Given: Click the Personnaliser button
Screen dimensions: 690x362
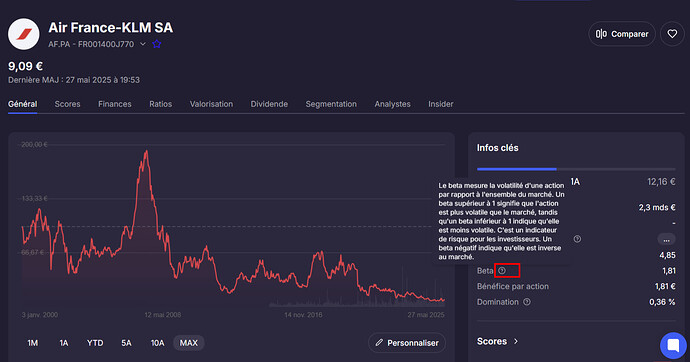Looking at the screenshot, I should (x=407, y=343).
